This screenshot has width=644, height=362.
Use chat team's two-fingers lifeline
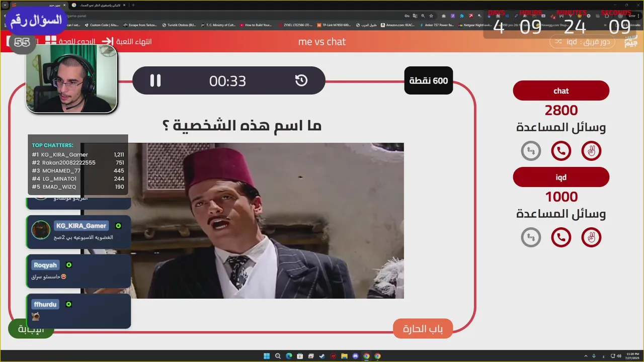pyautogui.click(x=591, y=151)
